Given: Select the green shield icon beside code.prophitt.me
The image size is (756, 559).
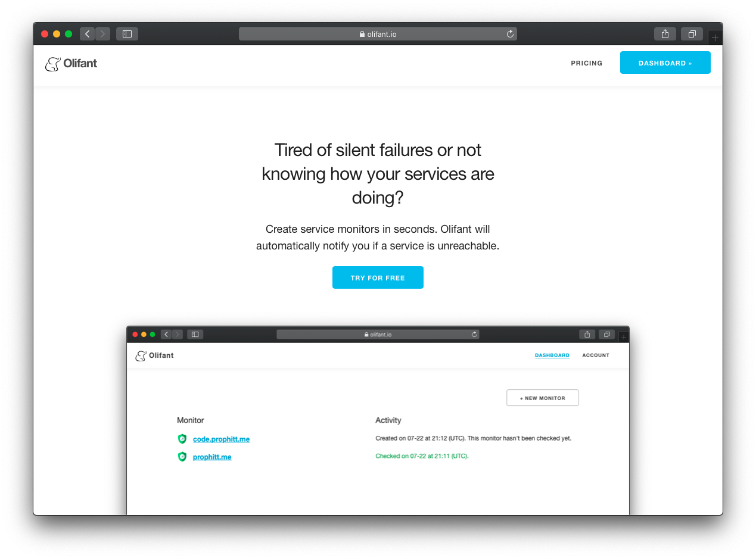Looking at the screenshot, I should click(x=182, y=439).
